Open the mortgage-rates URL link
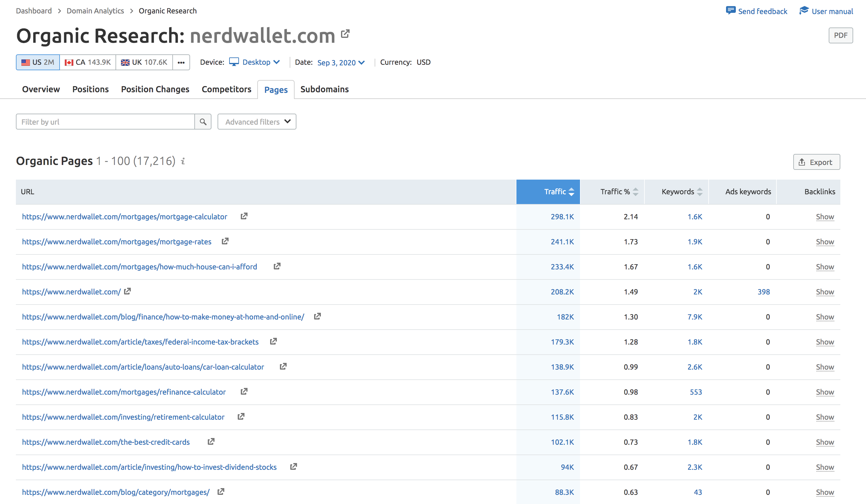 (x=116, y=242)
